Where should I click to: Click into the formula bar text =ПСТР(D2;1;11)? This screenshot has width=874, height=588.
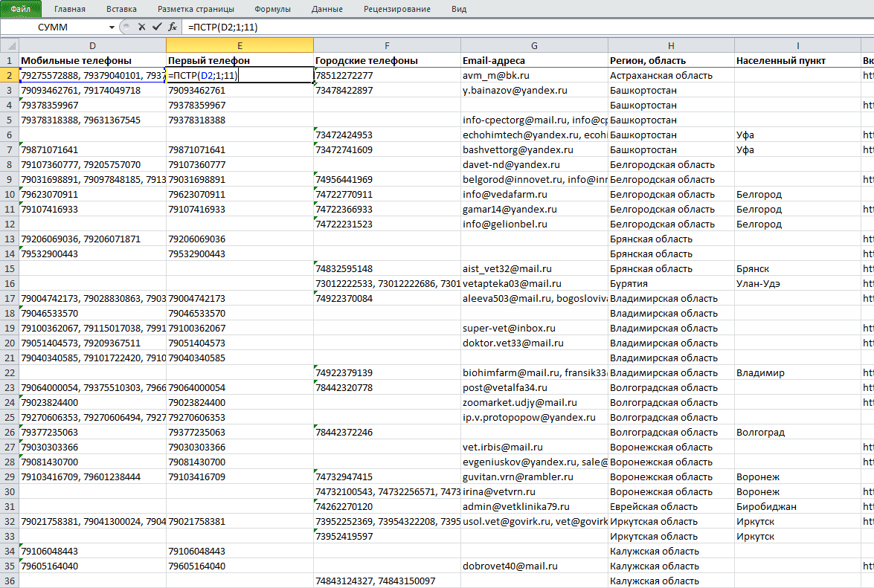pyautogui.click(x=223, y=28)
